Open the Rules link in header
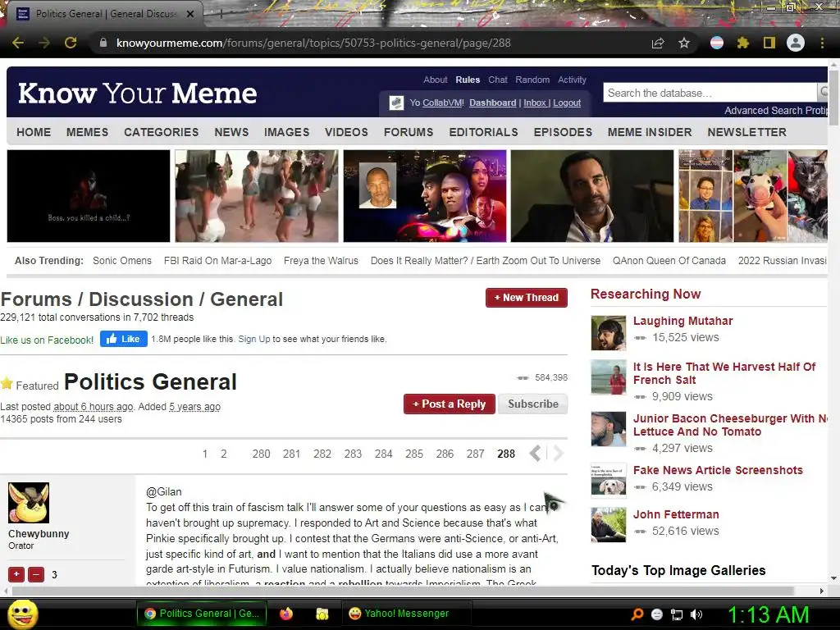The image size is (840, 630). (468, 80)
